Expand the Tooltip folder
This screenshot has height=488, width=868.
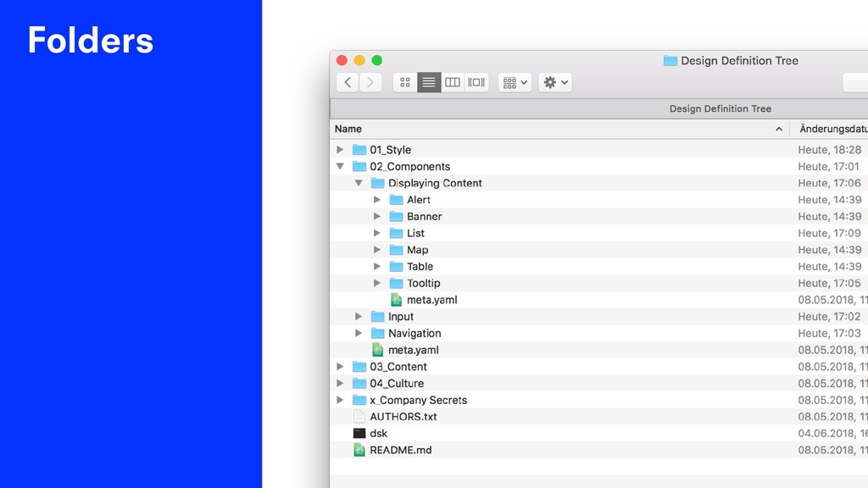pyautogui.click(x=377, y=283)
